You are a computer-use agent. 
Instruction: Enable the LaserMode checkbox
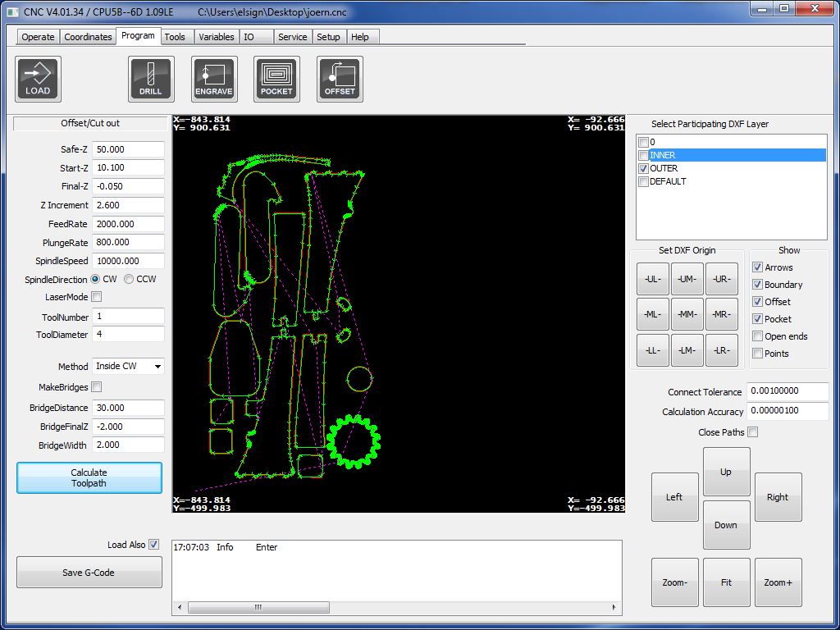coord(96,297)
